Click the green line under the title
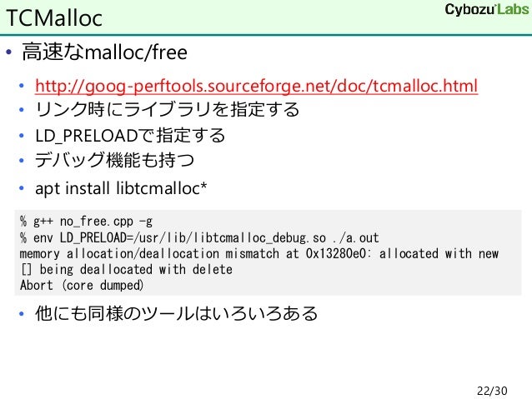The width and height of the screenshot is (532, 399). click(x=266, y=33)
